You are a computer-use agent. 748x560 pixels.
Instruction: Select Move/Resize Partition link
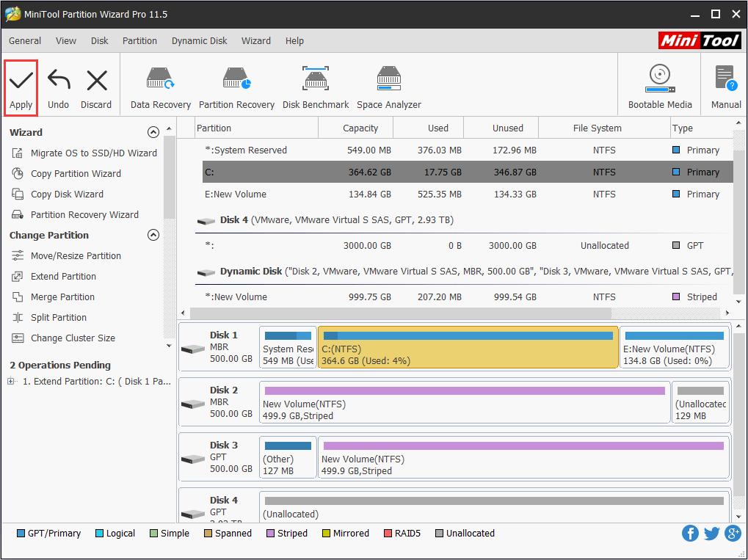76,255
